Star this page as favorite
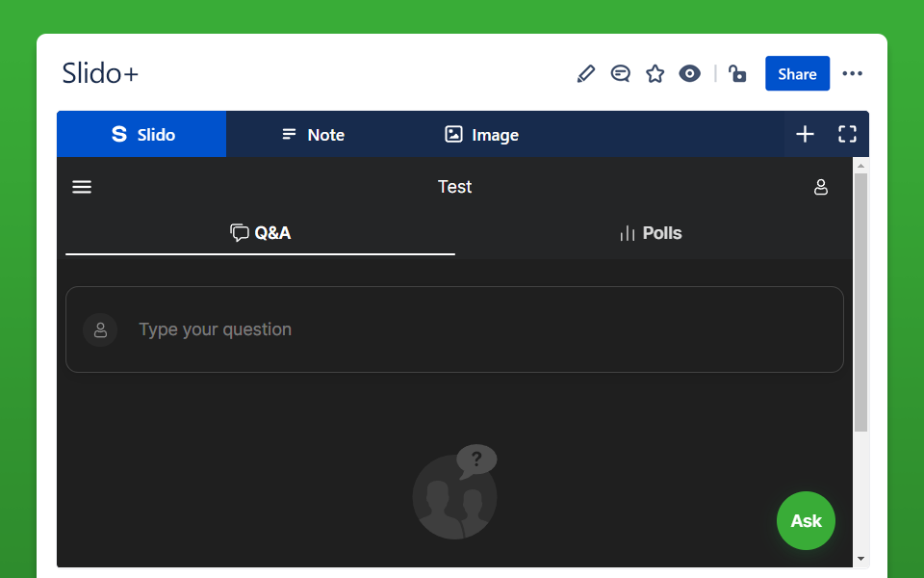924x578 pixels. pos(654,74)
